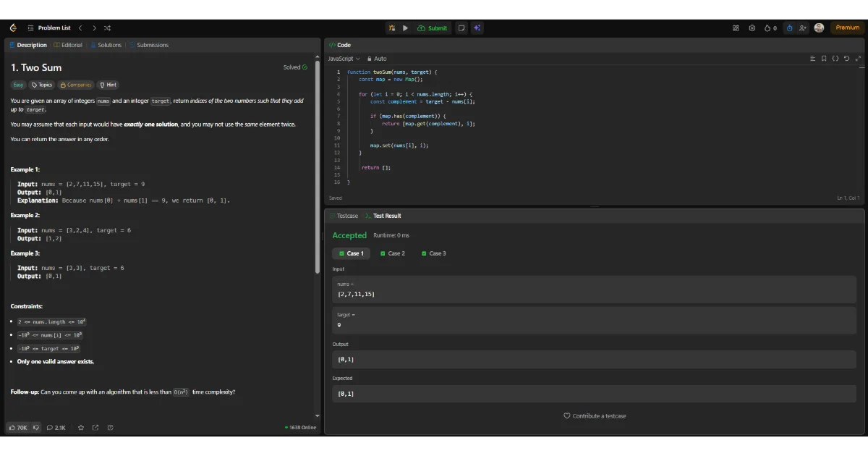
Task: Like the problem with thumbs up
Action: pos(18,428)
